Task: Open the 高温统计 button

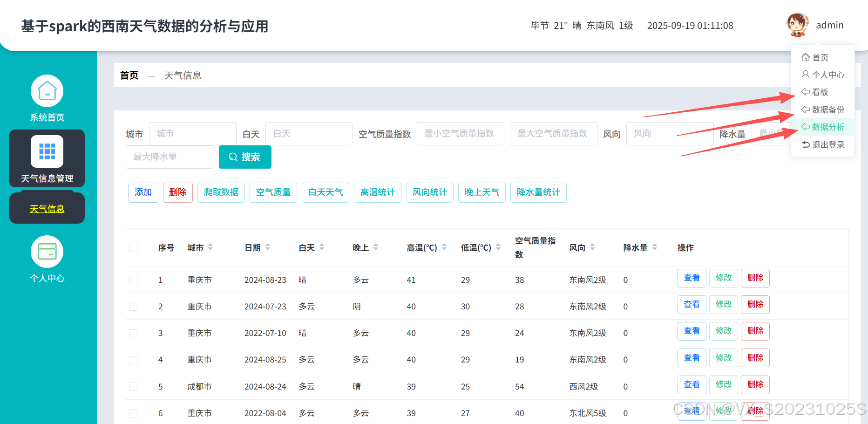Action: pyautogui.click(x=378, y=192)
